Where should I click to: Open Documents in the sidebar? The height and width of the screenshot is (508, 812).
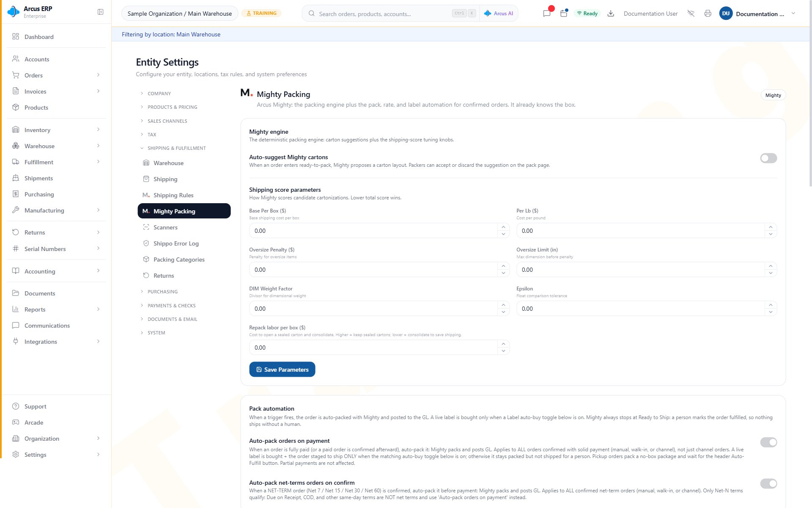click(x=56, y=293)
